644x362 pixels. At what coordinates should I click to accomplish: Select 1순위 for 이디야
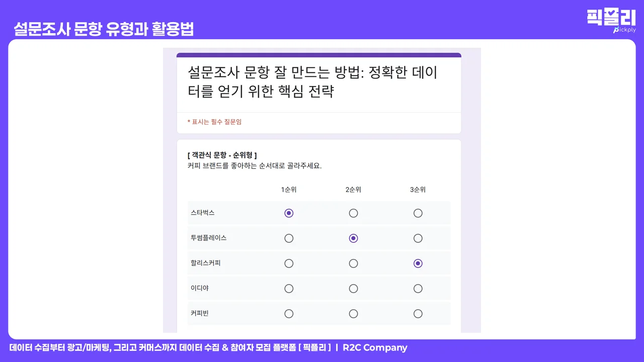tap(289, 288)
